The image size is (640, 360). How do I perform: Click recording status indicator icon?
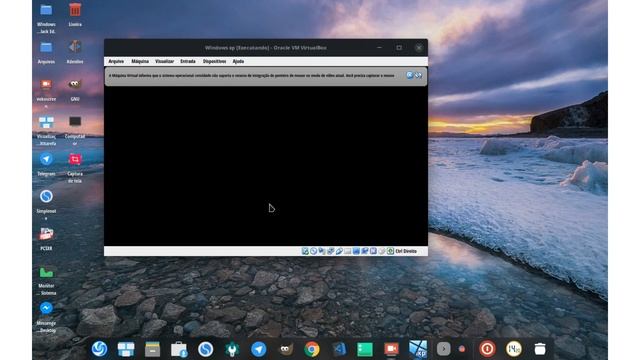pyautogui.click(x=364, y=251)
